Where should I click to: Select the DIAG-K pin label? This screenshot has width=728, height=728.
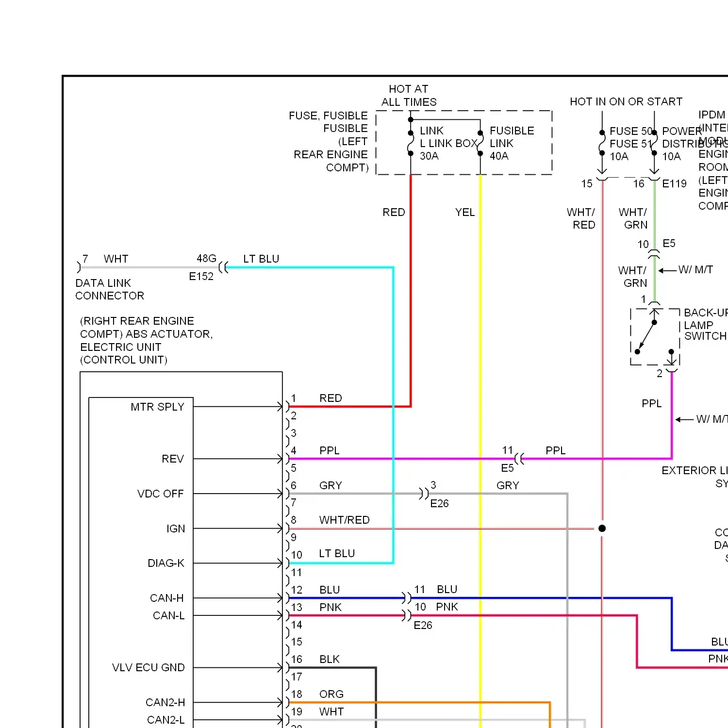(166, 563)
